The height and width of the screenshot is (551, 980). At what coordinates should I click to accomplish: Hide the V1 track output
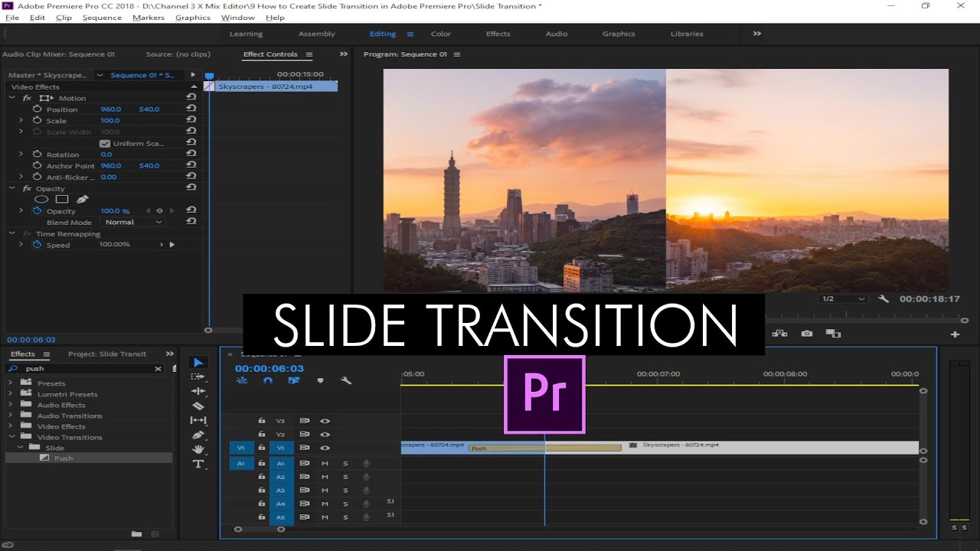pos(325,448)
